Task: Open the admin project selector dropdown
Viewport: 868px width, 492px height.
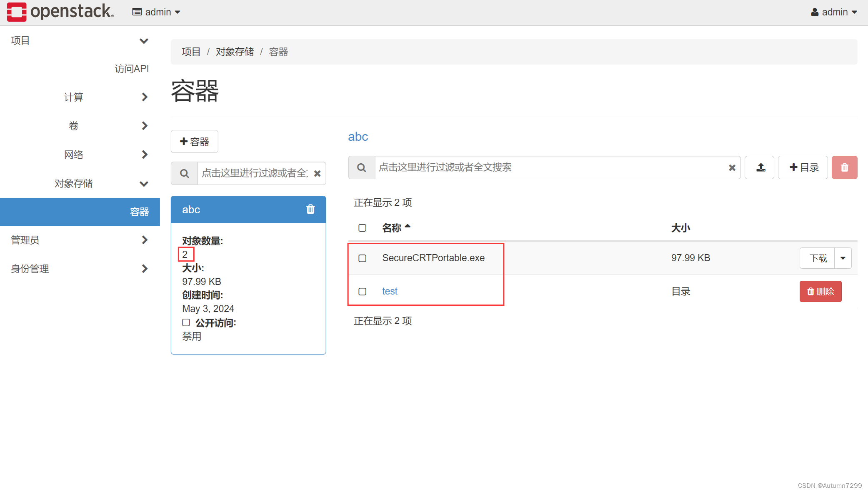Action: pyautogui.click(x=156, y=12)
